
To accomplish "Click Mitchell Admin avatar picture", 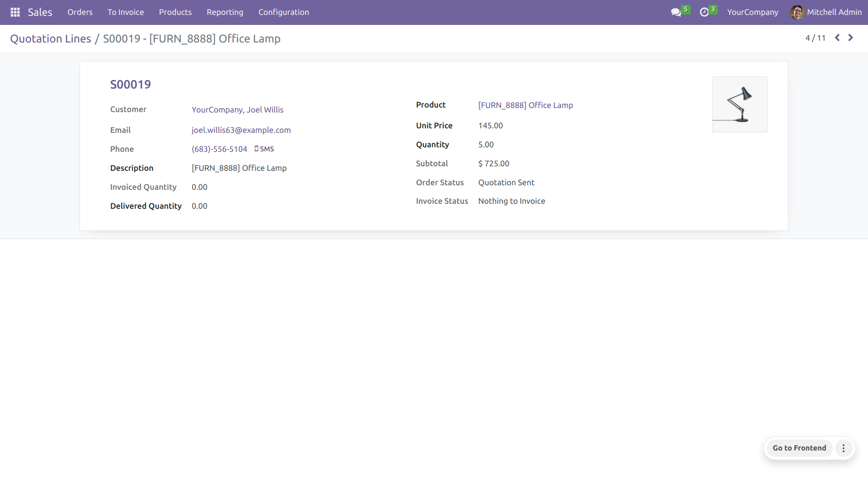I will pos(797,12).
